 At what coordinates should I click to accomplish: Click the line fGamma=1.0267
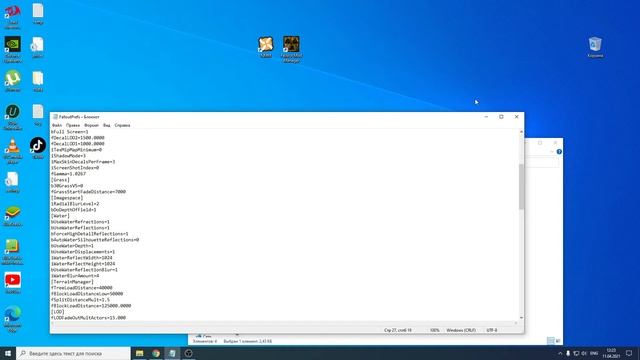(68, 174)
